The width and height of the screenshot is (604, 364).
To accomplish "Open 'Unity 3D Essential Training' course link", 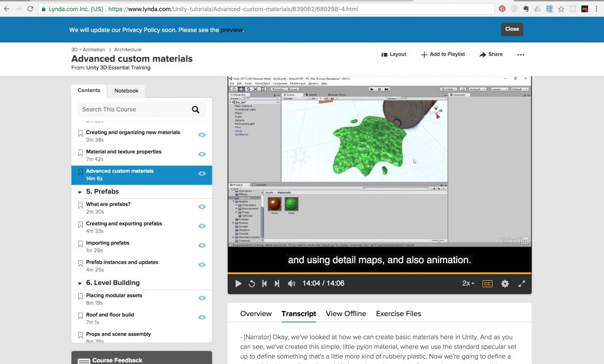I will (x=118, y=68).
